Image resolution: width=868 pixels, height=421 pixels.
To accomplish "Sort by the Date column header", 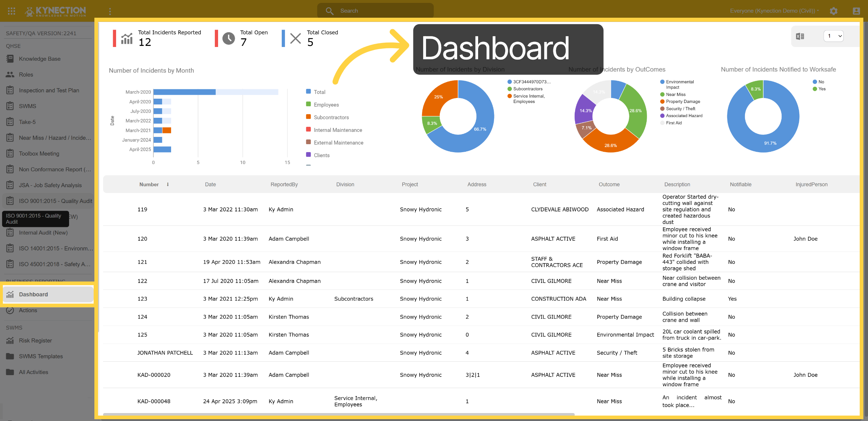I will click(210, 184).
